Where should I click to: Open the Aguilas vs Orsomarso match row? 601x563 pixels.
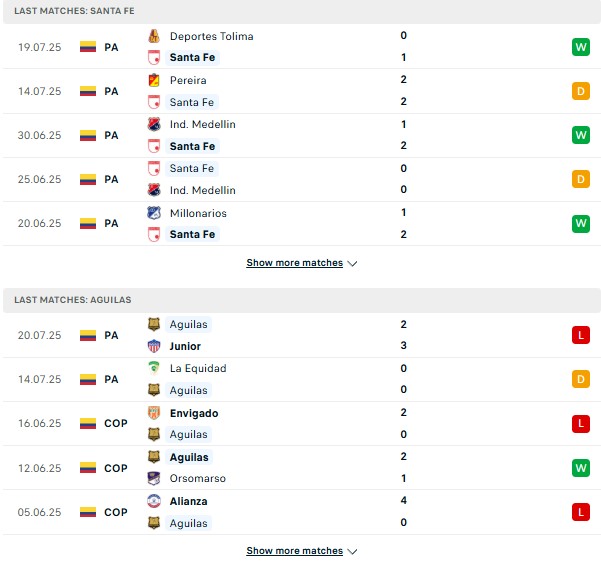[300, 468]
